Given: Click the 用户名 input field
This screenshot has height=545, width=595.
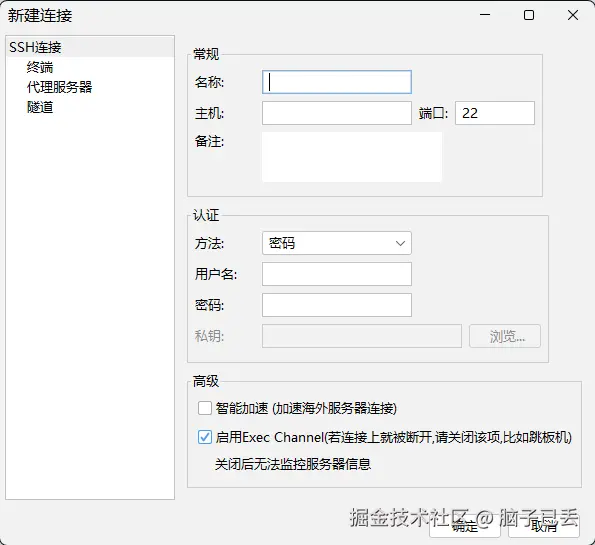Looking at the screenshot, I should coord(337,274).
